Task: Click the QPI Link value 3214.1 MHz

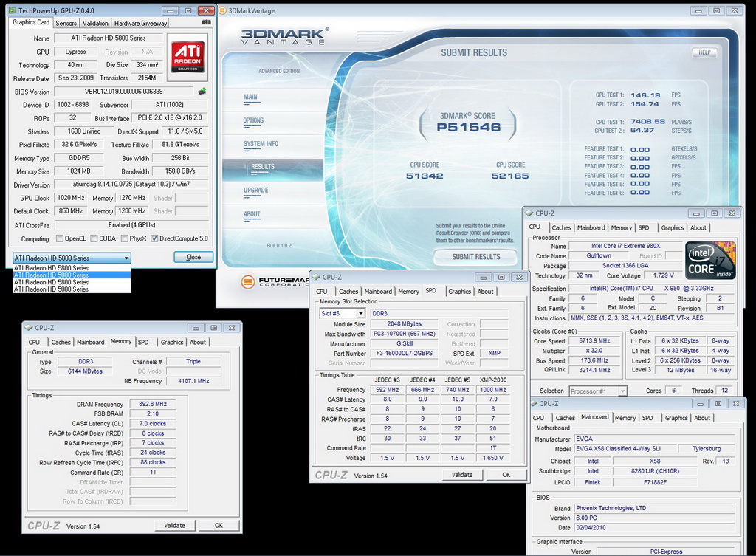Action: 595,370
